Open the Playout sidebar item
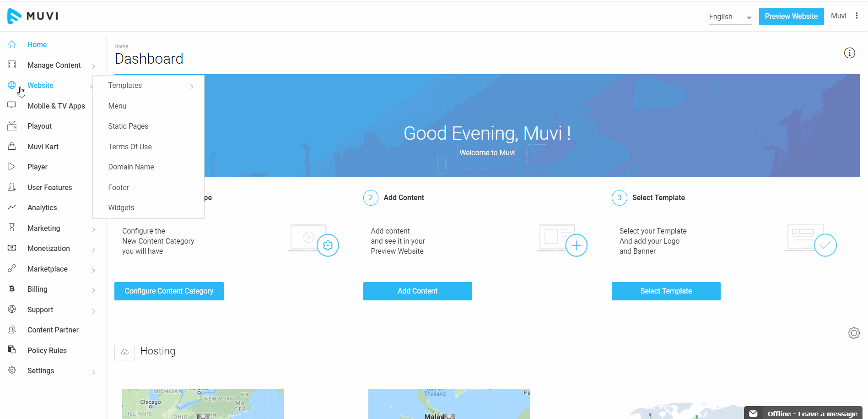 coord(39,126)
